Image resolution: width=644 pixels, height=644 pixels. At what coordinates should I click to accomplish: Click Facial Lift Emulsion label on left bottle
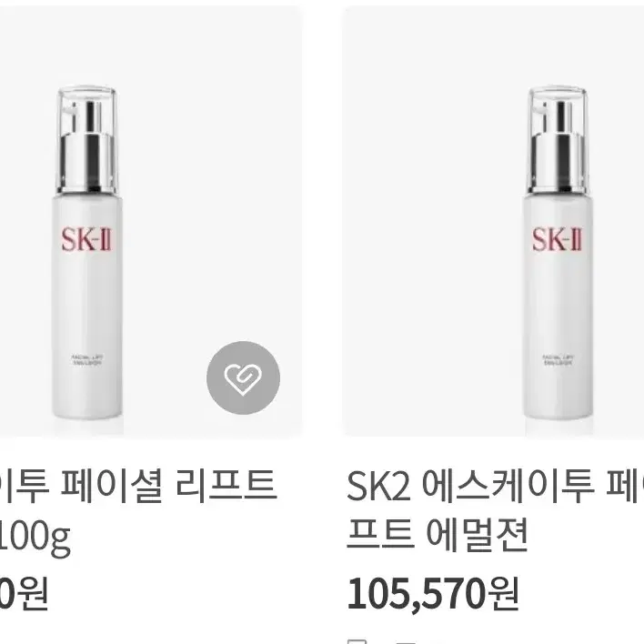tap(87, 360)
